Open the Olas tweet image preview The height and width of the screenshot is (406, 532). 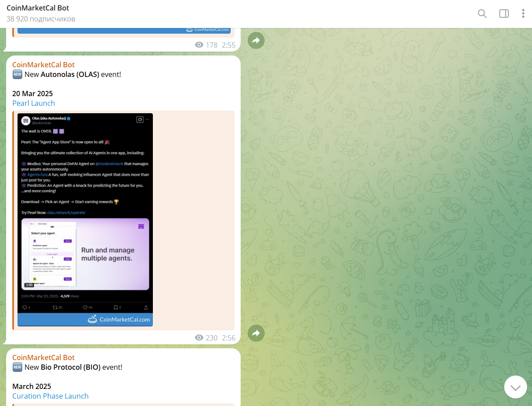tap(85, 220)
